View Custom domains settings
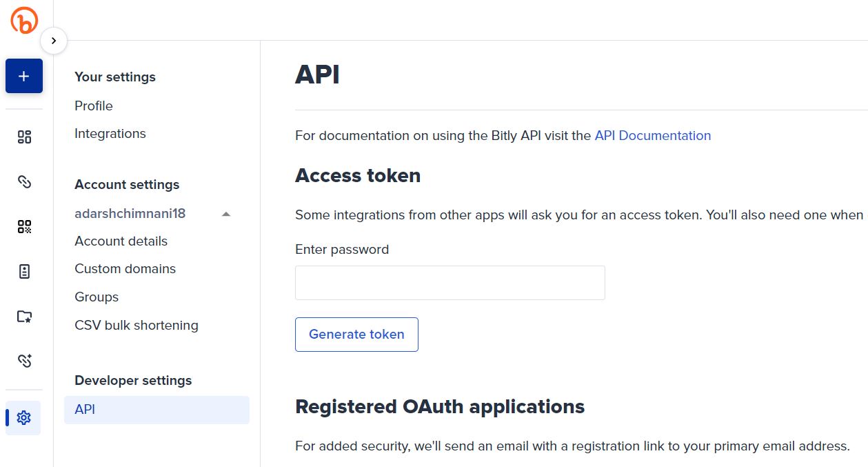 point(125,268)
